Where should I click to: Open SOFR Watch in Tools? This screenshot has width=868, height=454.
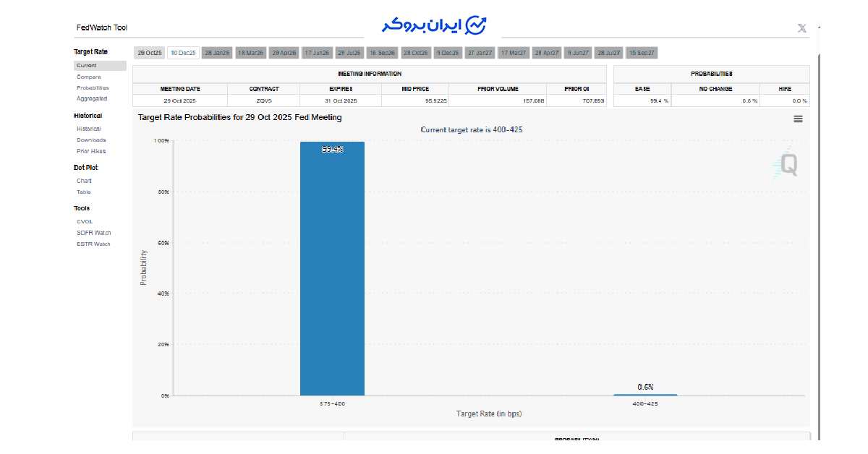(x=93, y=233)
